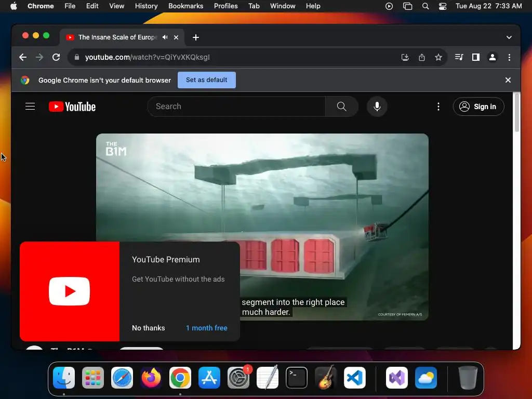
Task: Bookmark this tab with the star
Action: pyautogui.click(x=438, y=57)
